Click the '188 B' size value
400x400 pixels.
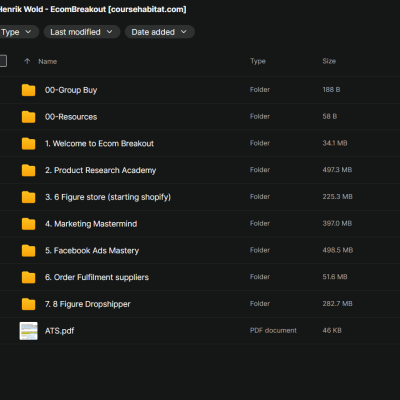coord(331,90)
